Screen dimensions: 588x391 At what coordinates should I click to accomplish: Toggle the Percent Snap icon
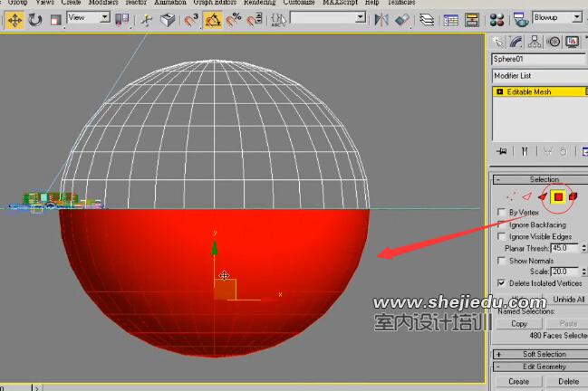pos(233,20)
